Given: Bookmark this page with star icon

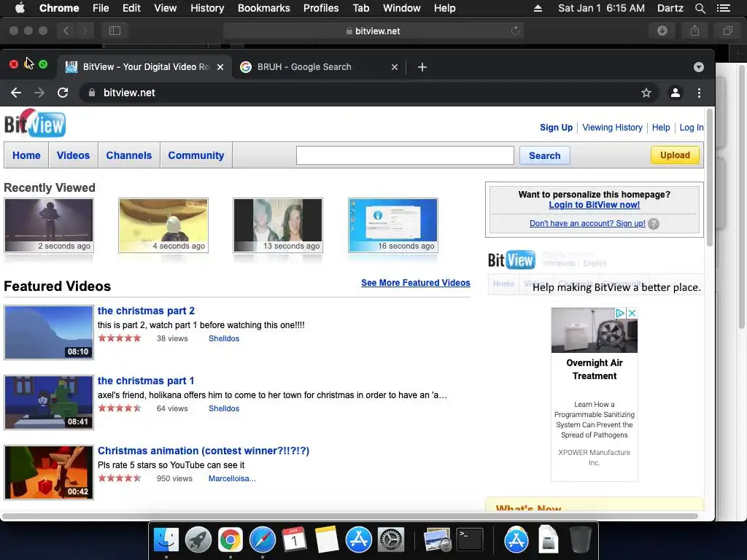Looking at the screenshot, I should coord(646,93).
